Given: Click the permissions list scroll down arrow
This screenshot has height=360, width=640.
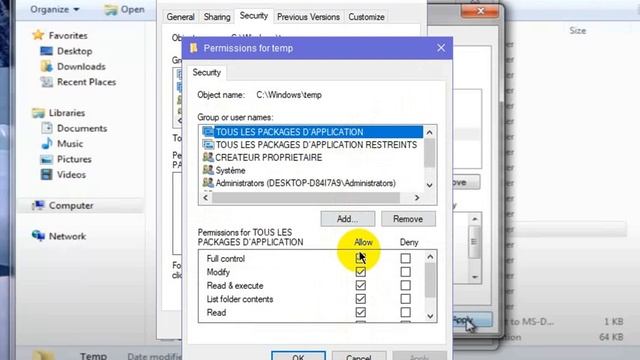Looking at the screenshot, I should [430, 316].
